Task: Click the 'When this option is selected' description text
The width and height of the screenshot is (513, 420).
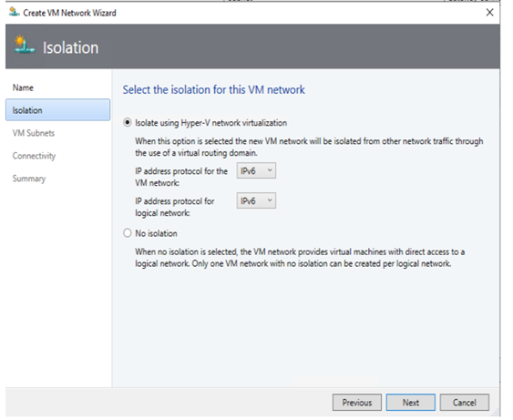Action: (x=309, y=147)
